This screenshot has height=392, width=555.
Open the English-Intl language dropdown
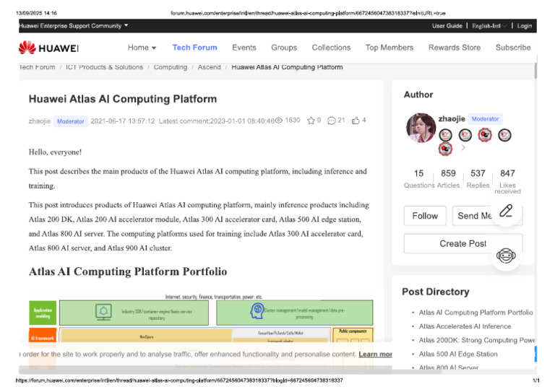[489, 26]
